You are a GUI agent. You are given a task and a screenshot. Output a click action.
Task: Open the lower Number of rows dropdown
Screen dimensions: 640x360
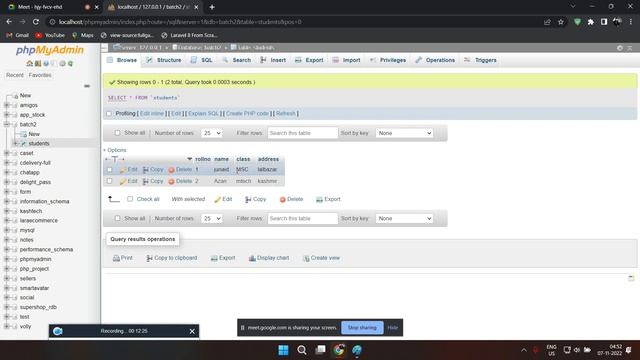coord(211,218)
